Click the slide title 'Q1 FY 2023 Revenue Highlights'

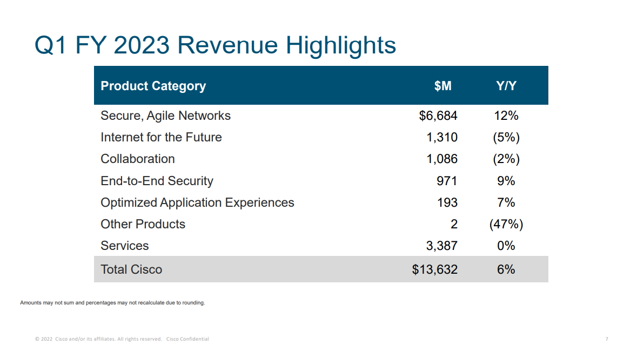215,45
